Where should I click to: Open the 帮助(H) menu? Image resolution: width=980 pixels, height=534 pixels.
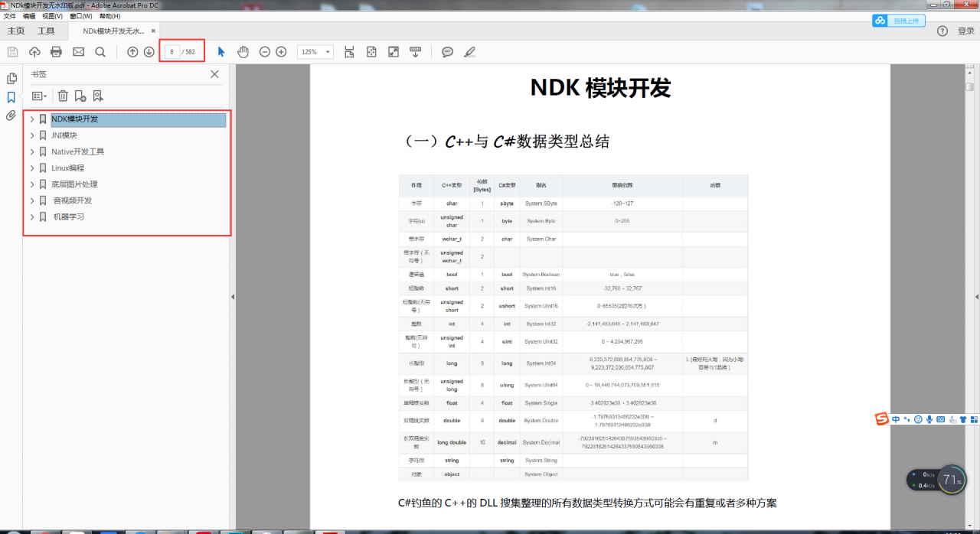[x=110, y=16]
